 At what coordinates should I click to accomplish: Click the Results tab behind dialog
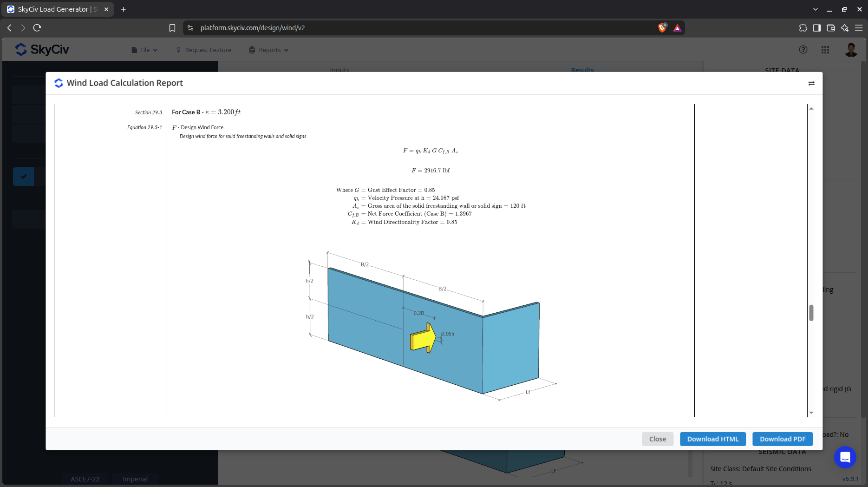coord(582,69)
